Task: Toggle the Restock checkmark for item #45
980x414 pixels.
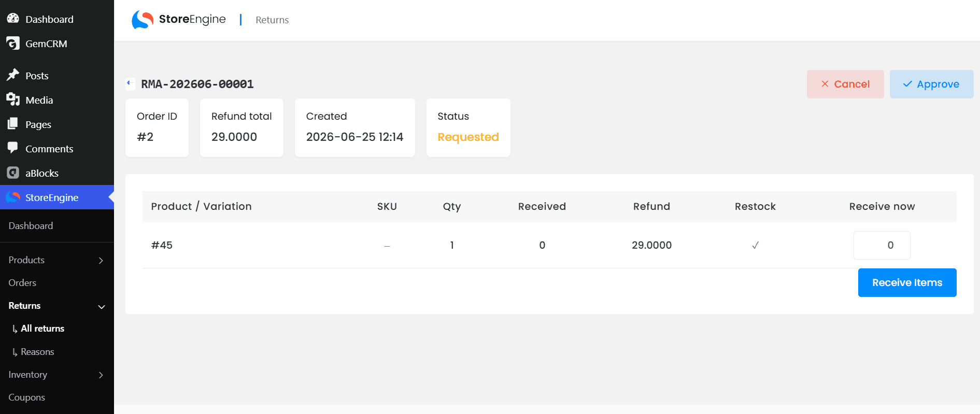Action: click(x=755, y=245)
